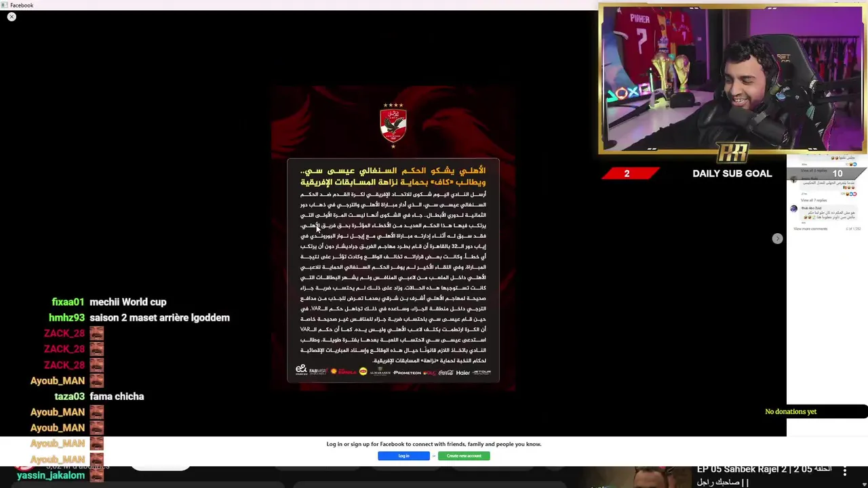Click the Haier sponsor logo
Viewport: 868px width, 488px height.
click(463, 372)
